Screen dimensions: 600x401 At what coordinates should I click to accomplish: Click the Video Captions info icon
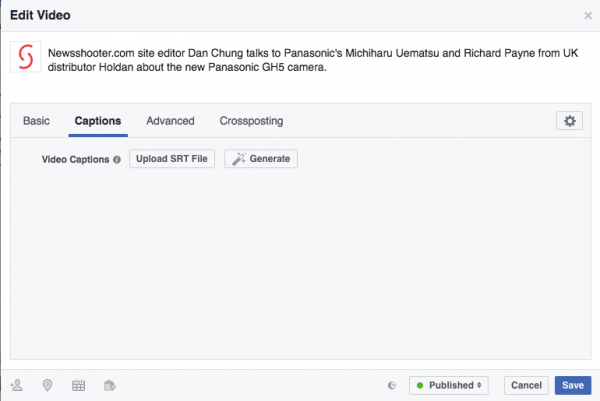[x=117, y=159]
